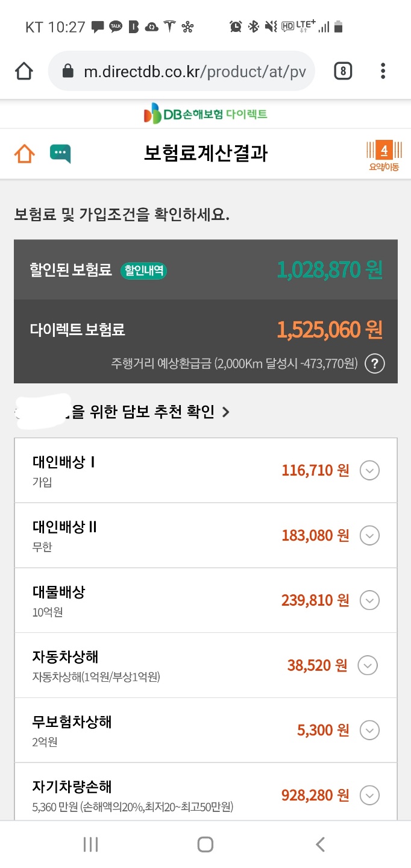Tap the green 할인내역 badge button

coord(143,271)
